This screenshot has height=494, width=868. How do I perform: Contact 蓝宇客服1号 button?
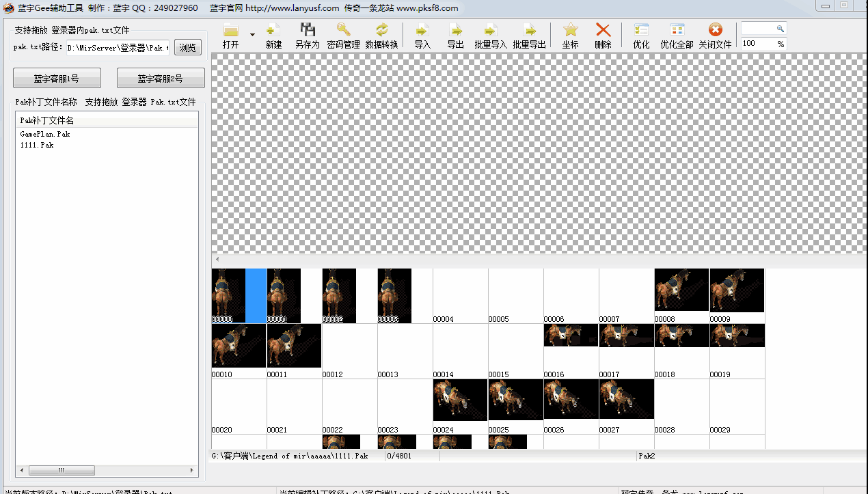point(57,78)
